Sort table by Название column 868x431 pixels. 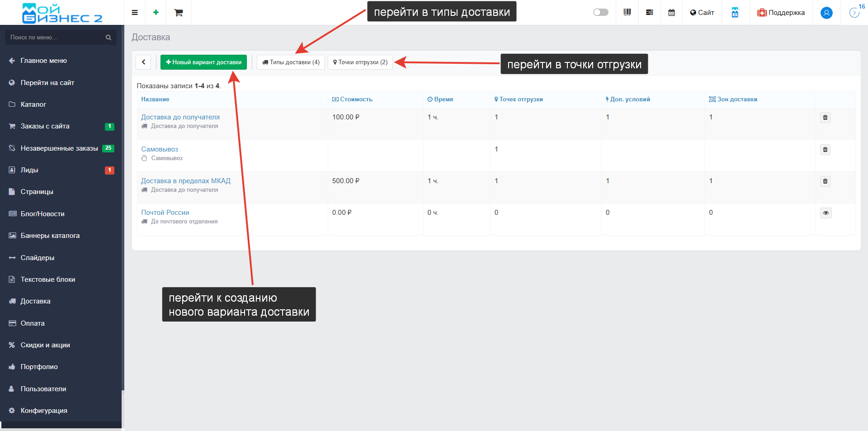(155, 99)
